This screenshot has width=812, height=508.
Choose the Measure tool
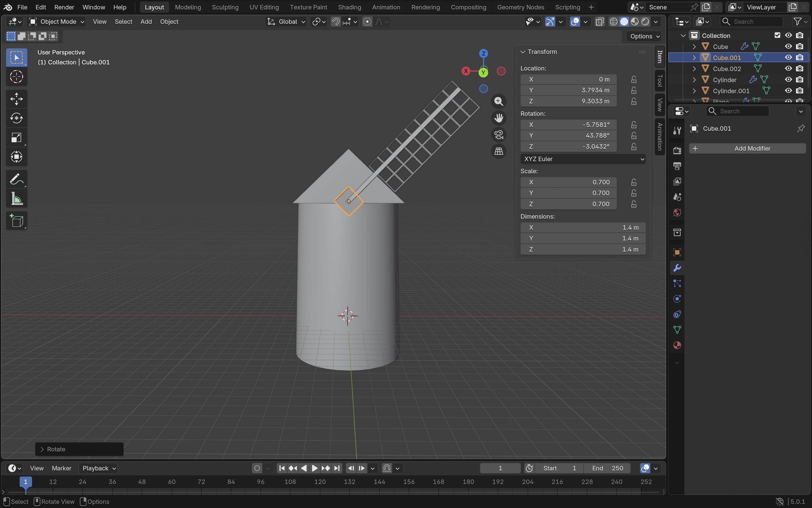point(17,198)
